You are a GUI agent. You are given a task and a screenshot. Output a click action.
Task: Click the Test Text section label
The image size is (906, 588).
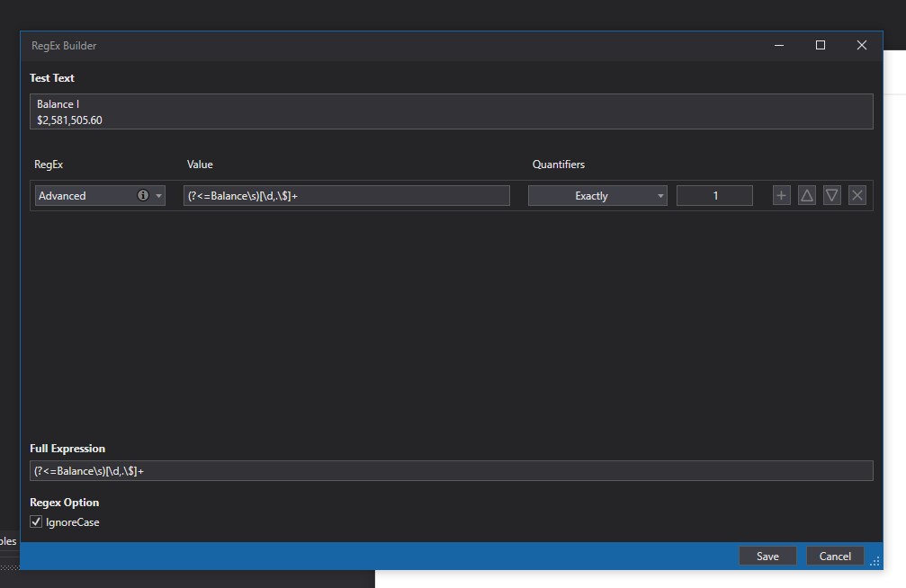53,78
